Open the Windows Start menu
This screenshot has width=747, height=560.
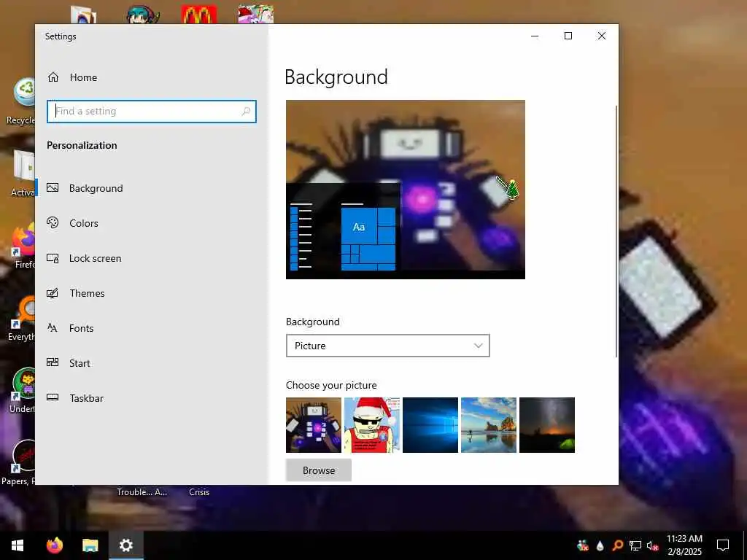(x=18, y=545)
